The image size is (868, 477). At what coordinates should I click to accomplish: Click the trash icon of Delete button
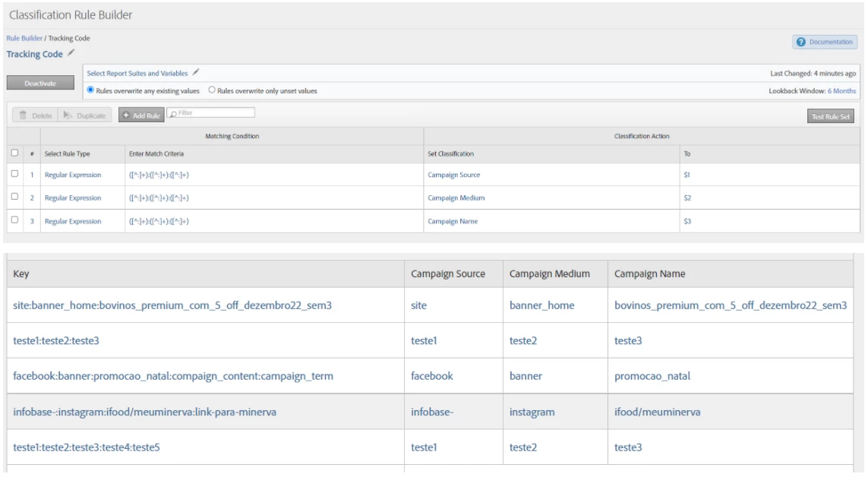24,115
